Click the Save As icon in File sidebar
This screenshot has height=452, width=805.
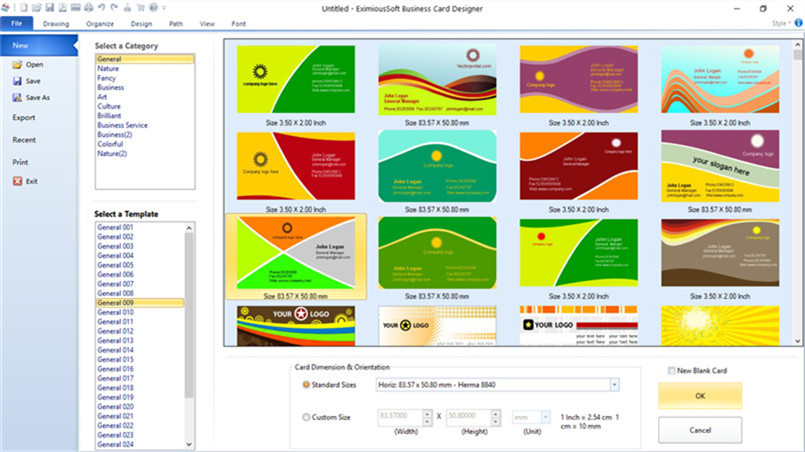pyautogui.click(x=17, y=97)
